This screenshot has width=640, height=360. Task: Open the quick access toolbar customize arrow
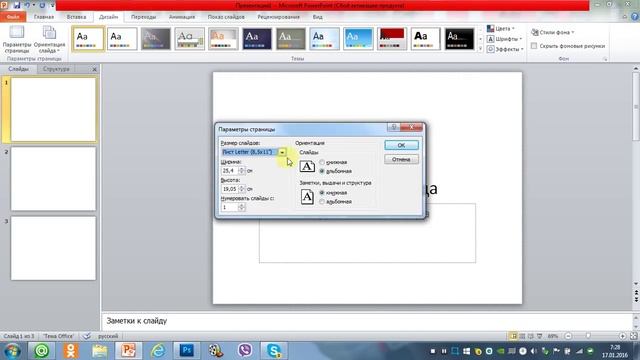pos(52,6)
